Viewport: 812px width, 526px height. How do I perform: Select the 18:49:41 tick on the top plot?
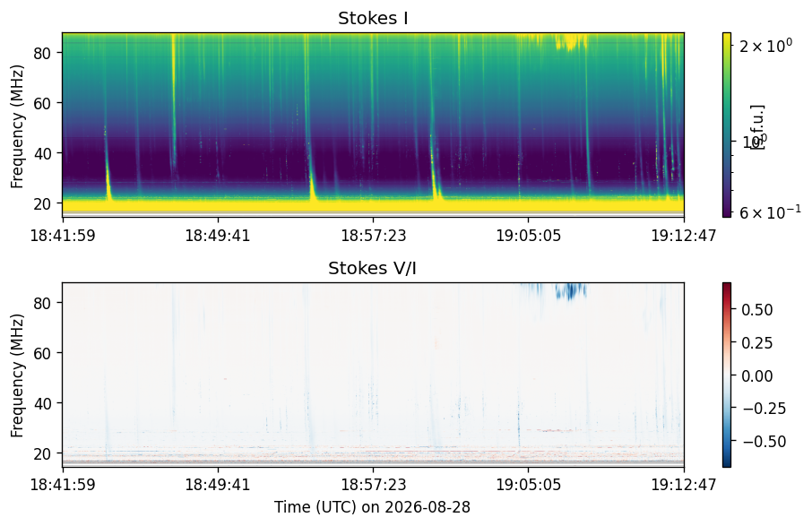[218, 236]
